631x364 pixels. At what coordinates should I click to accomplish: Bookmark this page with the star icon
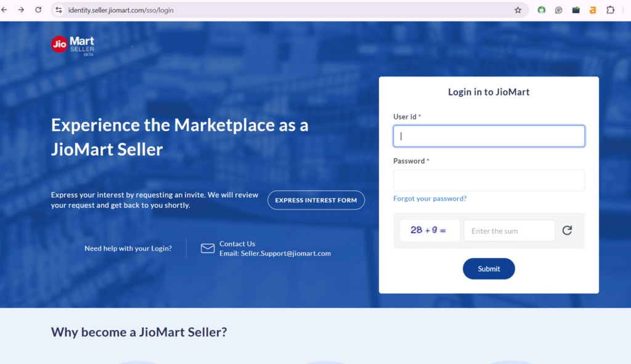pos(518,10)
